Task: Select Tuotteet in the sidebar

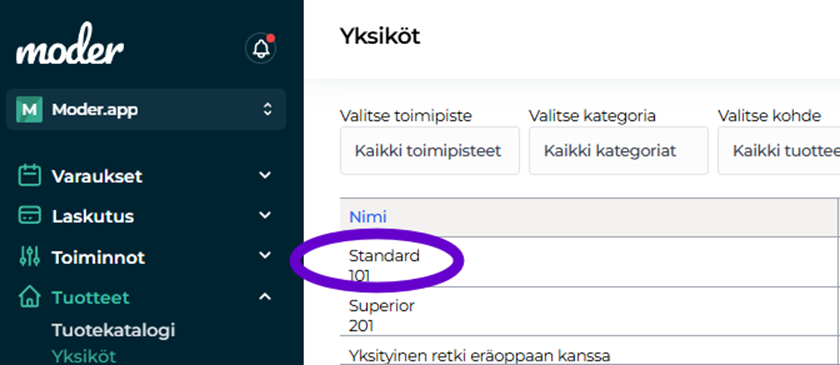Action: (91, 298)
